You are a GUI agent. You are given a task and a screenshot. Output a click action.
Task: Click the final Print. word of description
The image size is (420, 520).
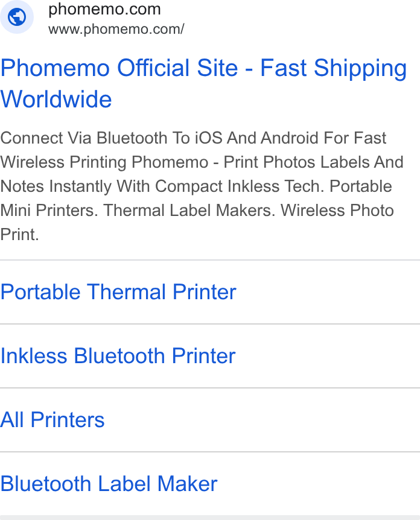pyautogui.click(x=19, y=235)
